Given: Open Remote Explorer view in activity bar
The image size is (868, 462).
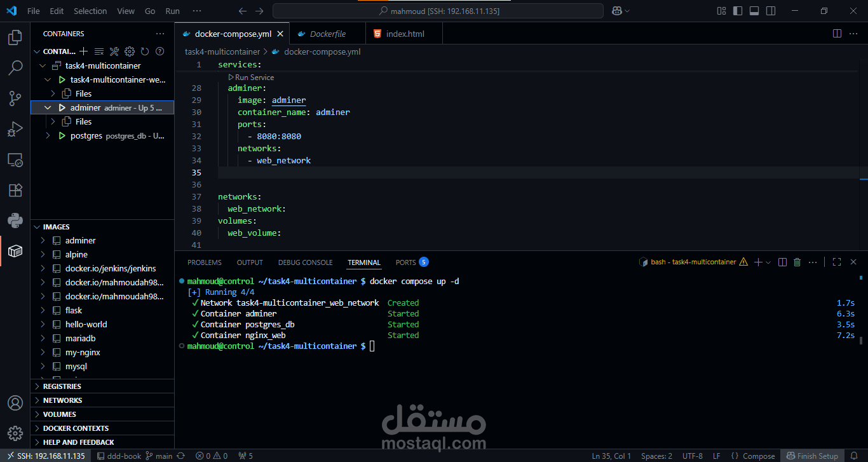Looking at the screenshot, I should [15, 160].
